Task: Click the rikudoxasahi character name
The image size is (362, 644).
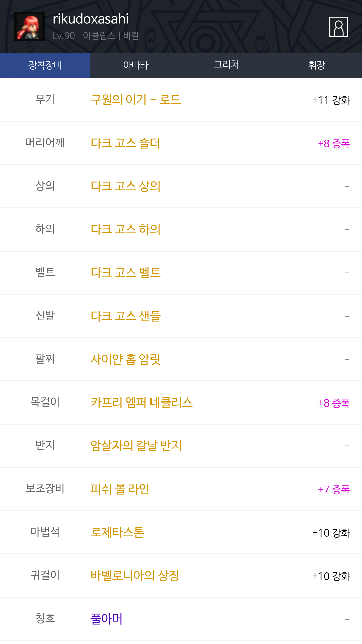Action: click(x=90, y=19)
